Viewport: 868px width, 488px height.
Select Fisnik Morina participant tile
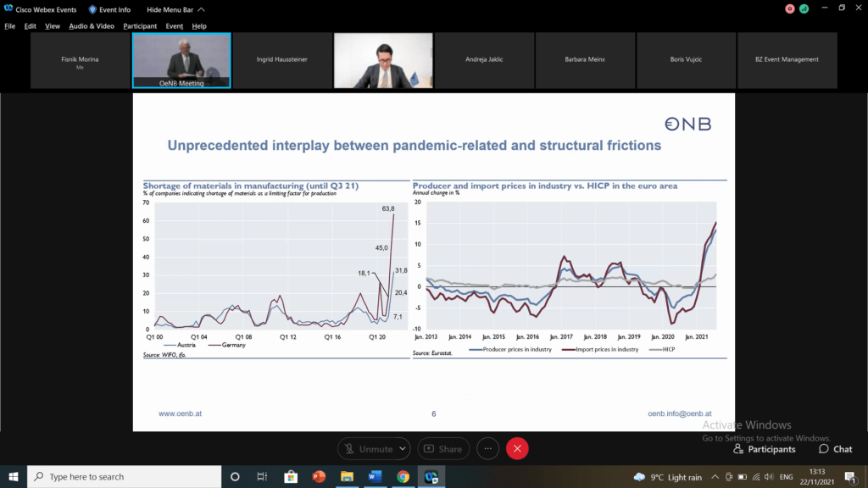pos(81,60)
